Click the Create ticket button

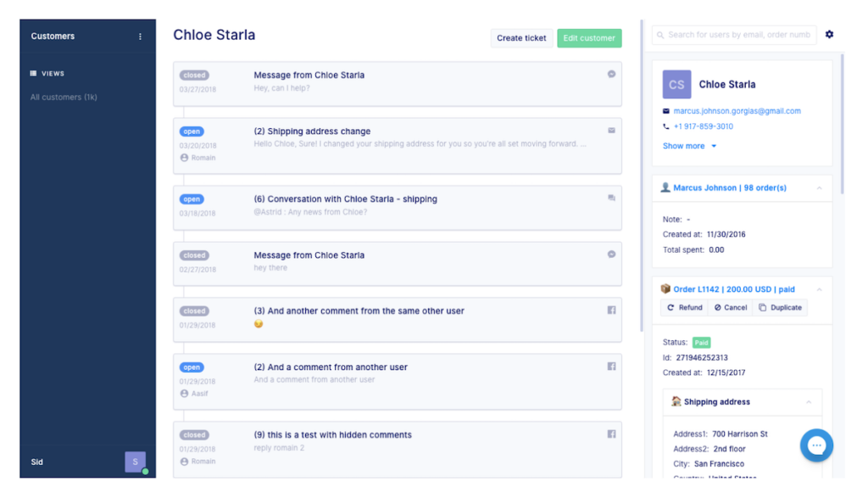(x=521, y=38)
